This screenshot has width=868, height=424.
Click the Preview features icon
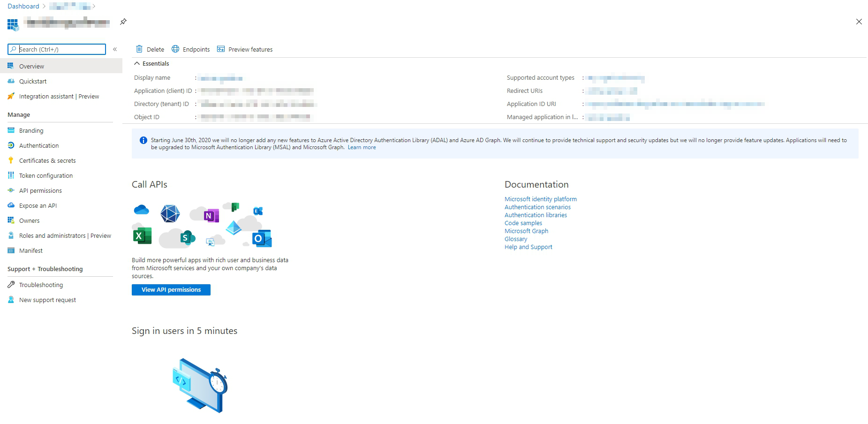click(221, 49)
